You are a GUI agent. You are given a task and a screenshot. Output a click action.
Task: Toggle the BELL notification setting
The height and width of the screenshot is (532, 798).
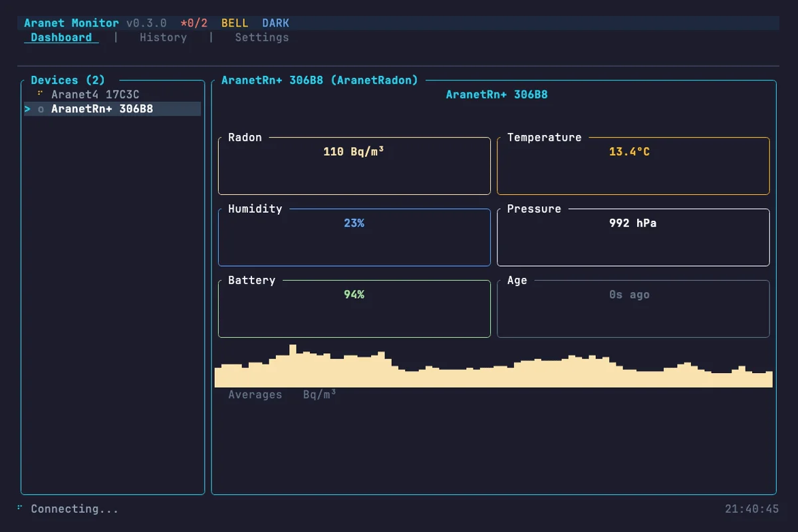pos(234,23)
